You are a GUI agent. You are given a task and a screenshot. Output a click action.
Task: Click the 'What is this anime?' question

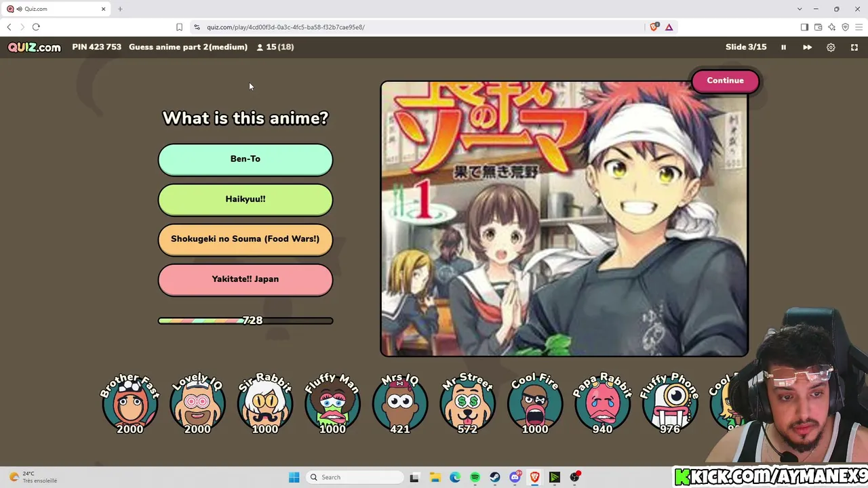pos(245,118)
